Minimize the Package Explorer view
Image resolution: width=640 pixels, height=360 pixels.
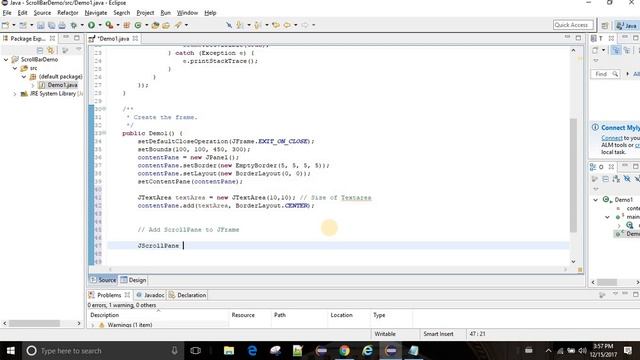coord(66,38)
